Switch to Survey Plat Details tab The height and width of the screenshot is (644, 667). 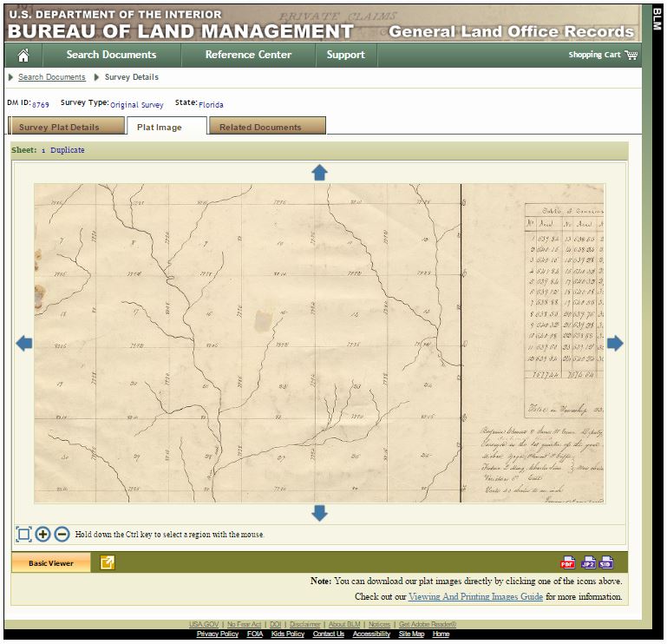point(67,127)
